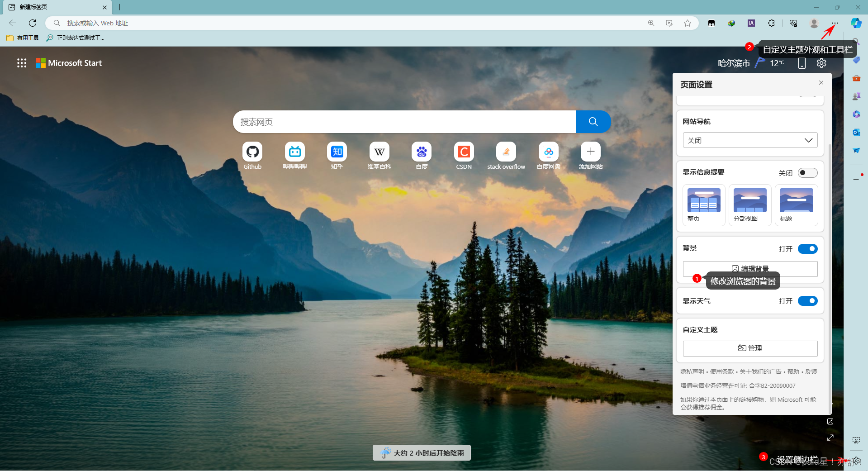868x471 pixels.
Task: Open the Games chess icon in sidebar
Action: [856, 96]
